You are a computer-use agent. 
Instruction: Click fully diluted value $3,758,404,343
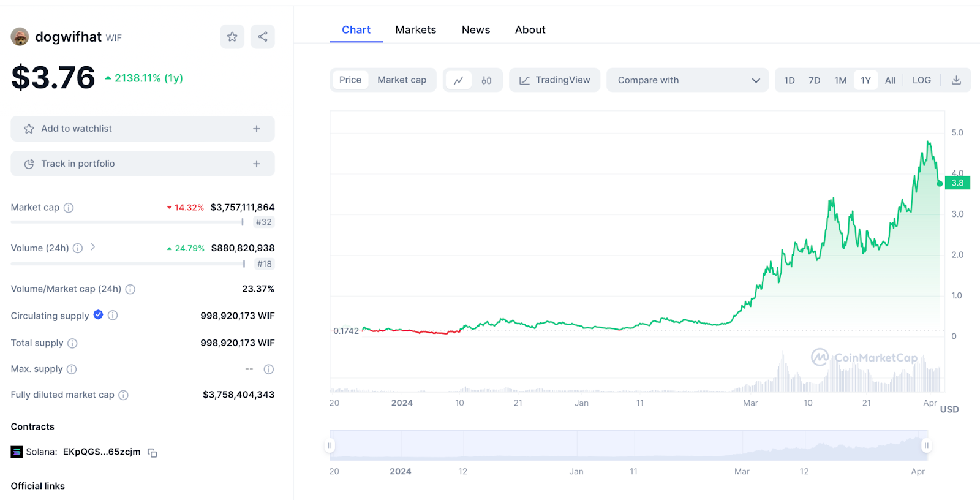click(239, 395)
